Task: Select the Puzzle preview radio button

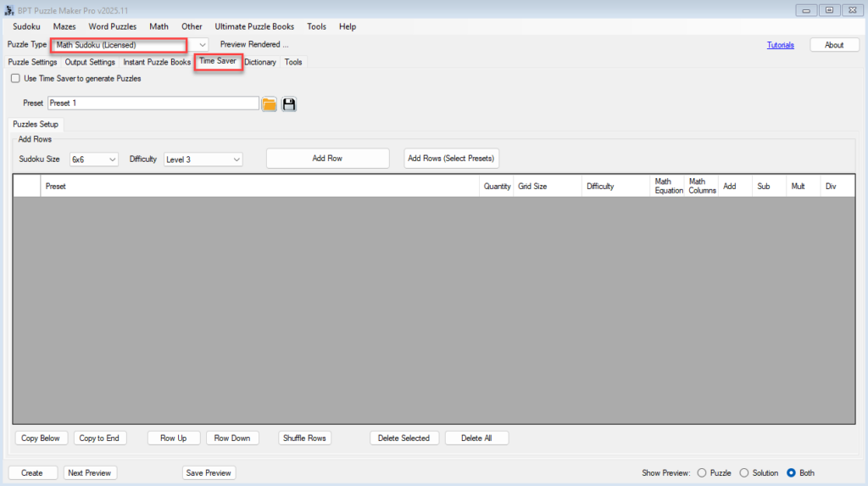Action: point(702,473)
